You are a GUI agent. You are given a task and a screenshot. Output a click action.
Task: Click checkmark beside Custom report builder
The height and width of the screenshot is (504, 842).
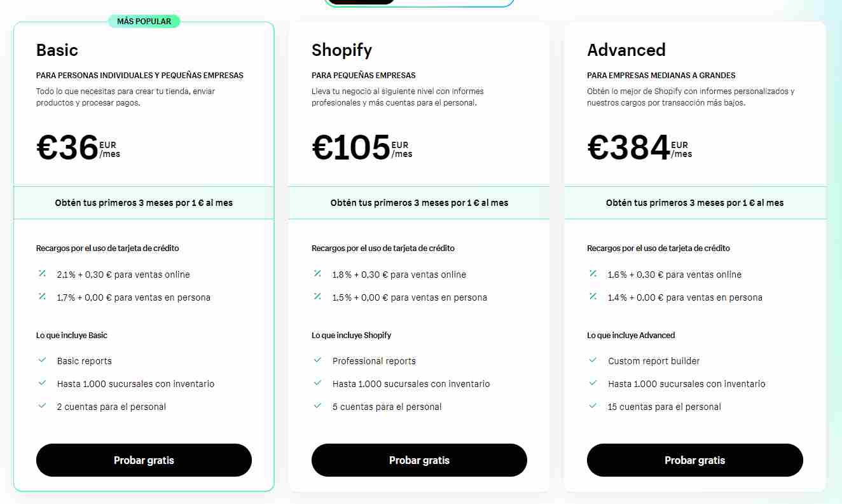coord(593,360)
